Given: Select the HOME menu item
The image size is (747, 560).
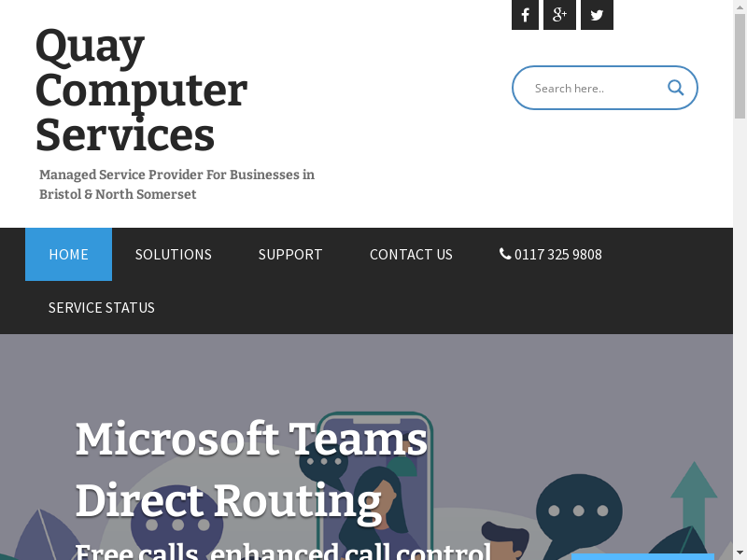Looking at the screenshot, I should coord(68,254).
